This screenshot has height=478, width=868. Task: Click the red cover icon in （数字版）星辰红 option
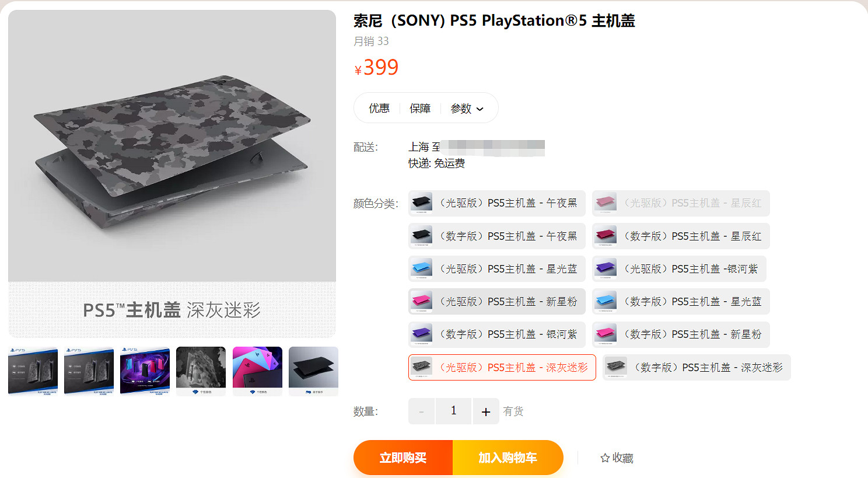pos(605,236)
